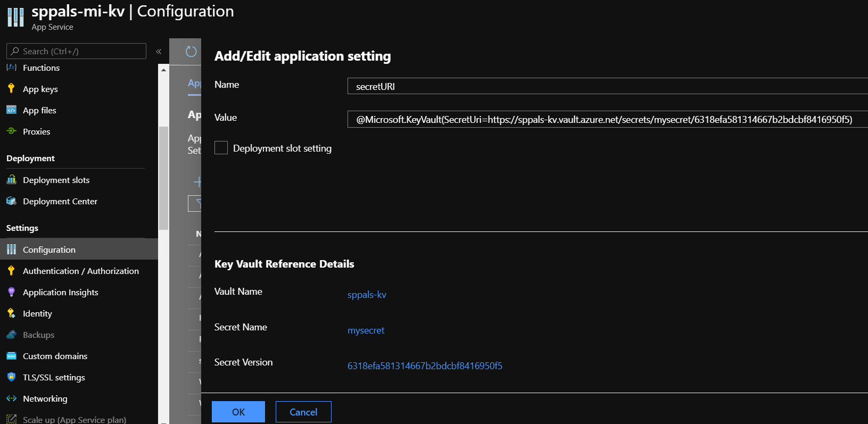Open Backups menu item
Viewport: 868px width, 424px height.
tap(38, 335)
